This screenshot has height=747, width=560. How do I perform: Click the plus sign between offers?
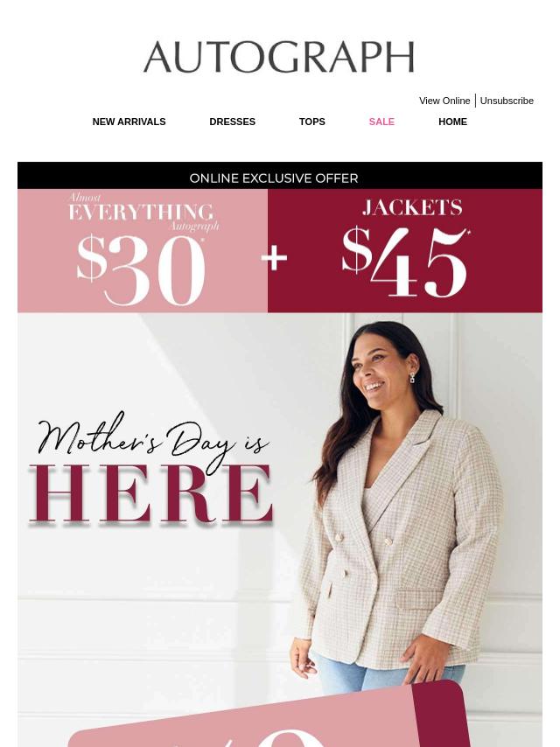click(x=274, y=258)
